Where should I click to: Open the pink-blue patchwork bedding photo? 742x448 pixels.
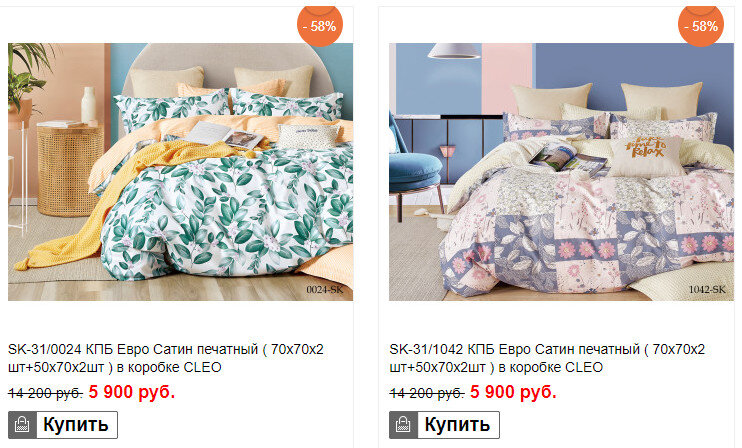point(561,172)
